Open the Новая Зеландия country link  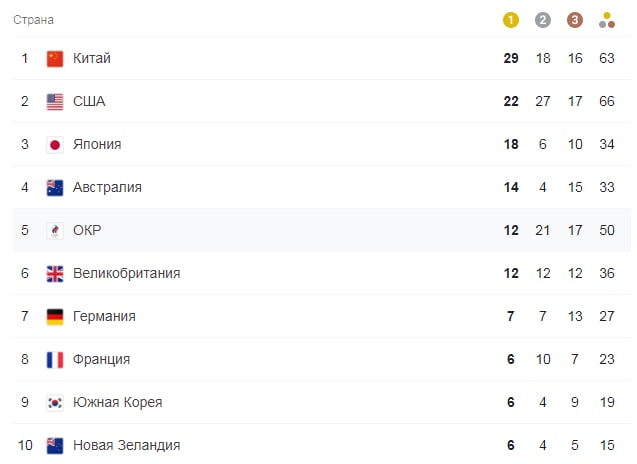tap(126, 445)
